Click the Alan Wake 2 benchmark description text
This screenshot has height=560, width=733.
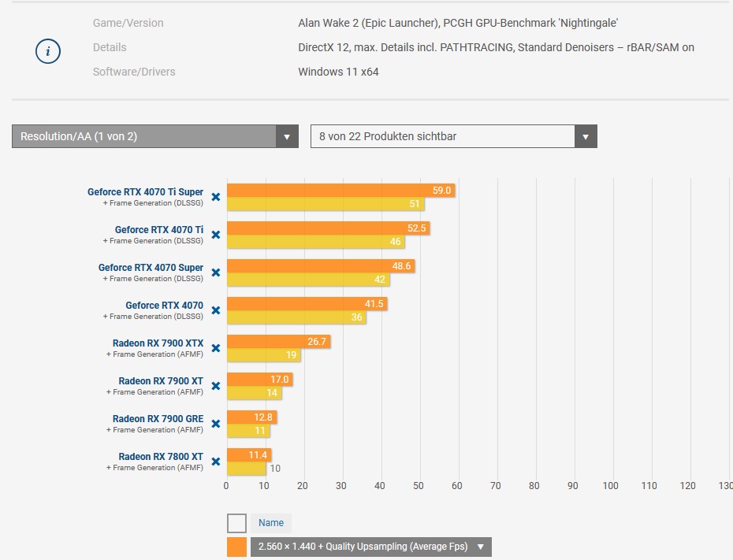pyautogui.click(x=458, y=23)
